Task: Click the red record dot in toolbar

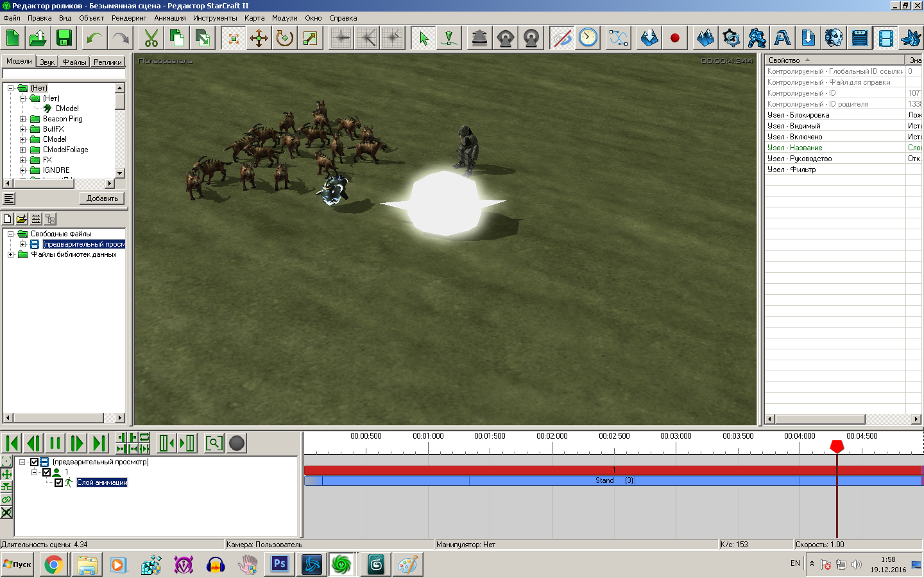Action: point(675,38)
